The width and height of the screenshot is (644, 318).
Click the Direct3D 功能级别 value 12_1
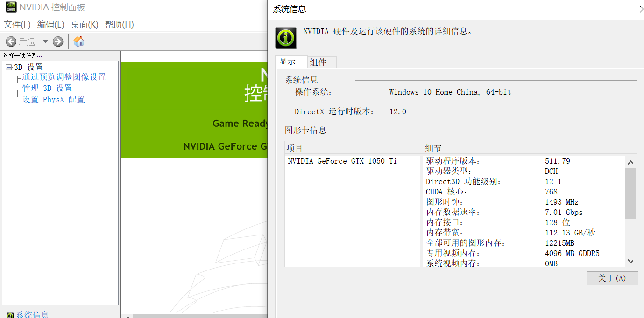(x=553, y=181)
